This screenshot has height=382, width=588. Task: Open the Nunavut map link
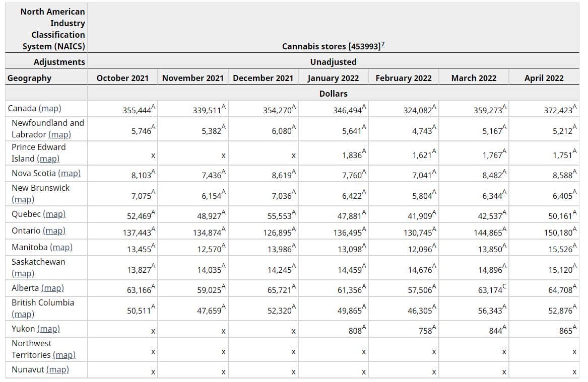coord(58,369)
